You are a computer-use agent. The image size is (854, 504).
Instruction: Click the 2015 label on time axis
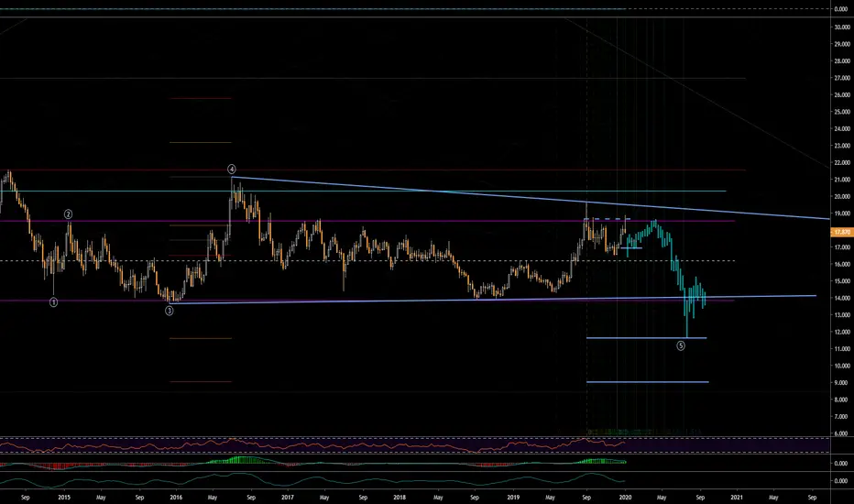(64, 497)
